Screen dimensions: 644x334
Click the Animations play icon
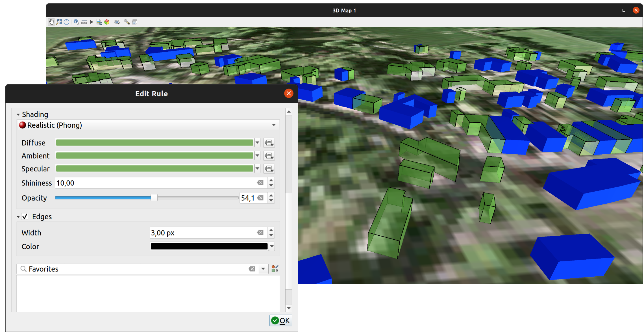tap(92, 22)
